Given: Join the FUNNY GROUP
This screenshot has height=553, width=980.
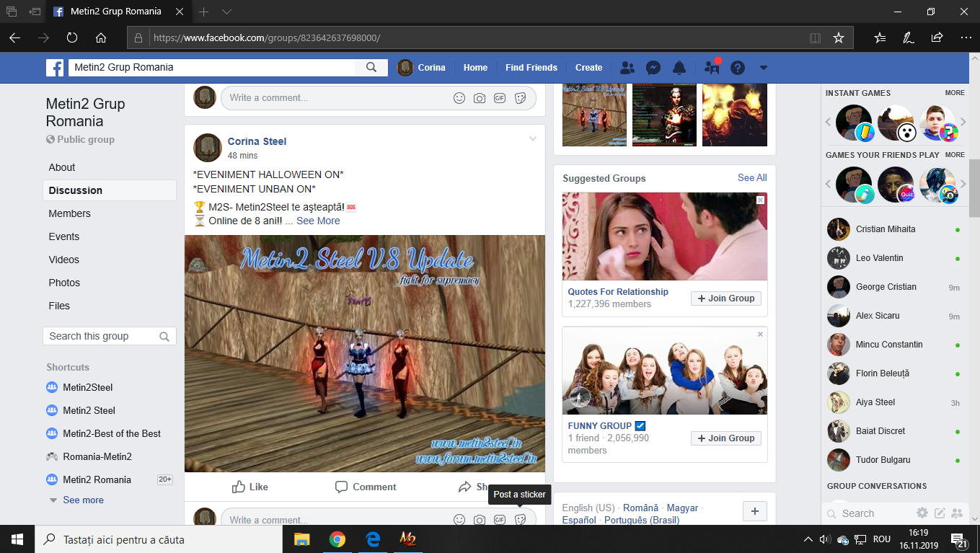Looking at the screenshot, I should [x=726, y=438].
